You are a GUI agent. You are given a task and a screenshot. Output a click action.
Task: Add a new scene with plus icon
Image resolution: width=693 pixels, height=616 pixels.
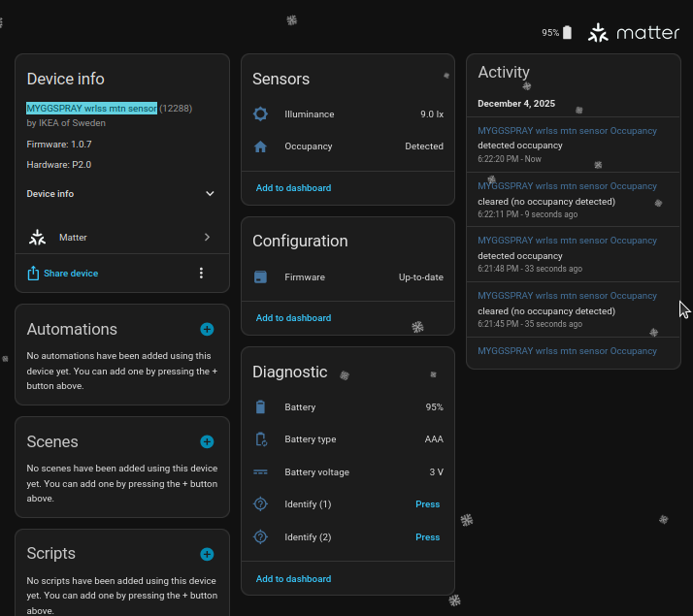coord(207,442)
